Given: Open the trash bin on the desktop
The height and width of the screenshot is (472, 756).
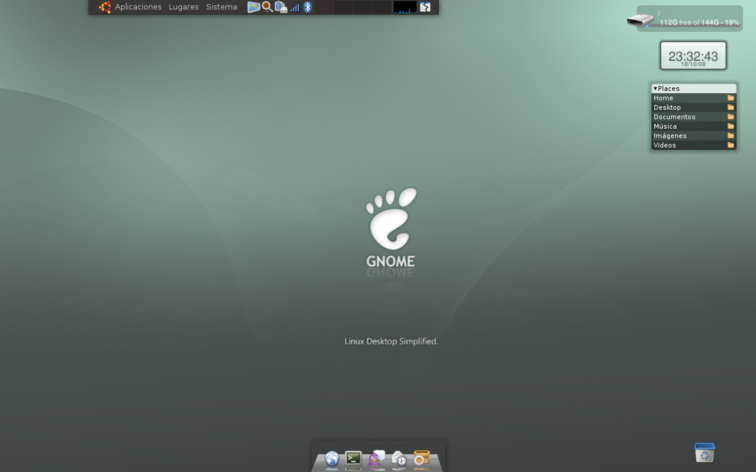Looking at the screenshot, I should point(704,452).
